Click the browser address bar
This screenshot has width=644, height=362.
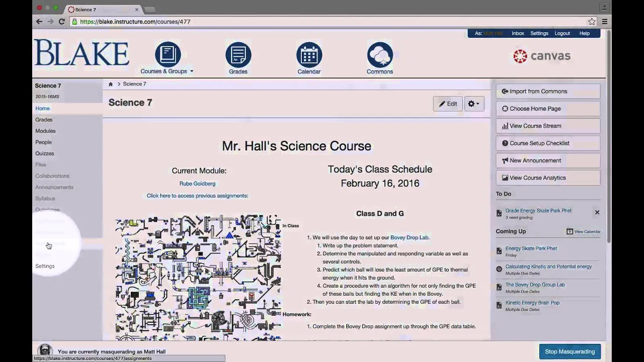332,22
